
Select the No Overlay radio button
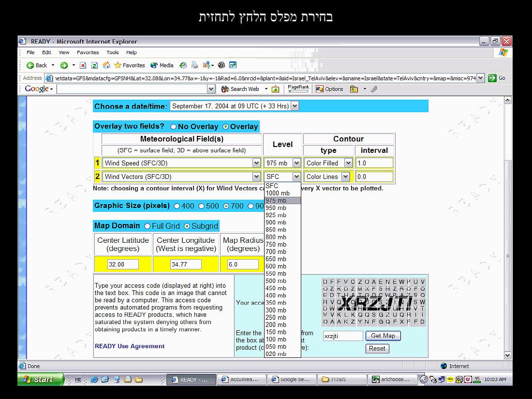coord(173,127)
